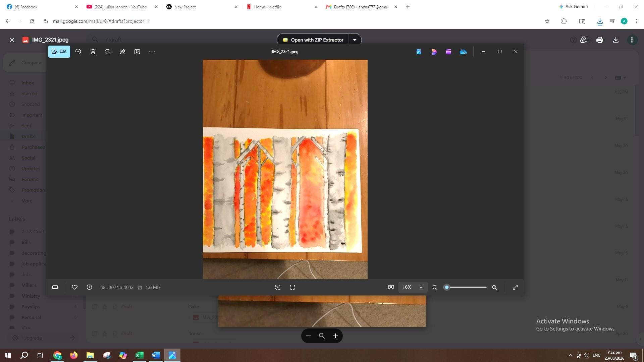The width and height of the screenshot is (644, 362).
Task: Switch to the Facebook tab
Action: [x=42, y=7]
